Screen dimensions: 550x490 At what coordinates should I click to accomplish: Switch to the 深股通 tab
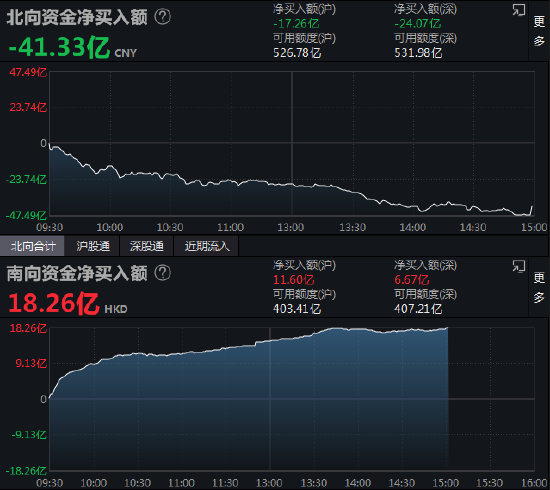(x=147, y=246)
